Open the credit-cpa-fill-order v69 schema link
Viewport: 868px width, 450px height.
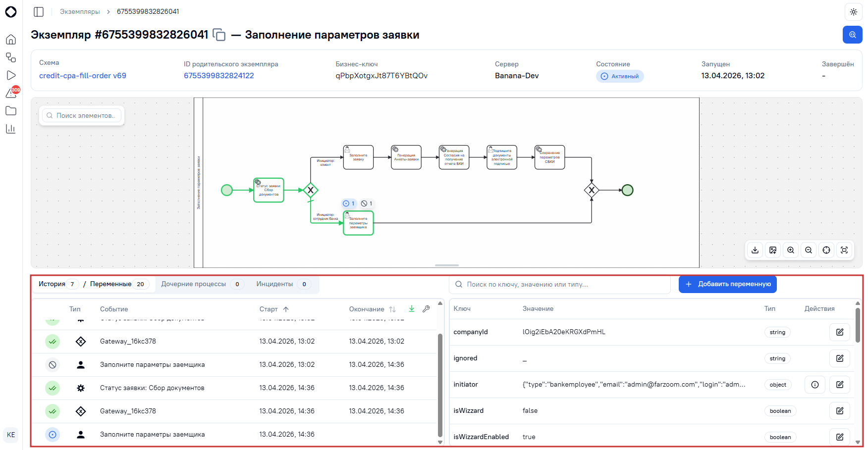point(83,76)
